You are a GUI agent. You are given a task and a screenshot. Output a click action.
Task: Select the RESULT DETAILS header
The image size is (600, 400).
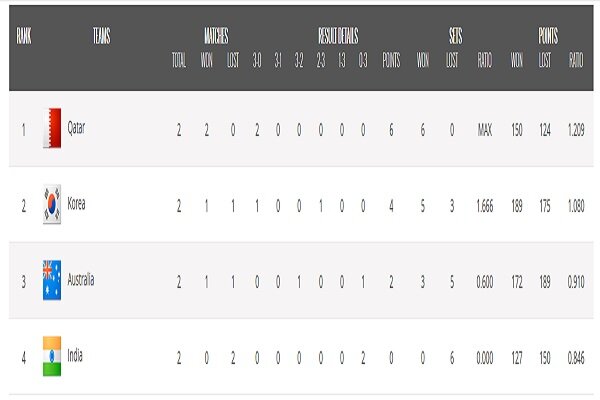click(338, 36)
